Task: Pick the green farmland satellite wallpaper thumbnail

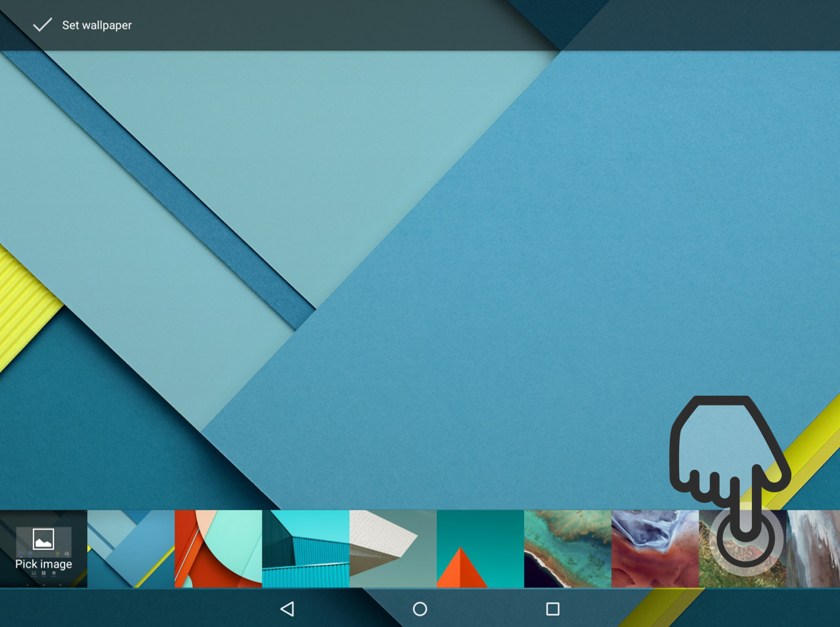Action: (742, 549)
